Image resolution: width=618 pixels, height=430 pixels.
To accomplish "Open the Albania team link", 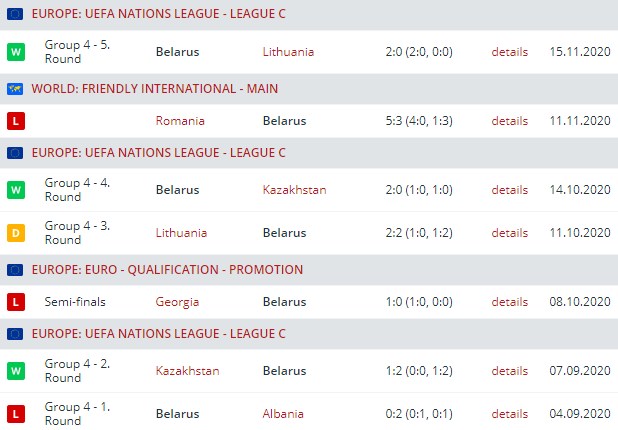I will (283, 414).
